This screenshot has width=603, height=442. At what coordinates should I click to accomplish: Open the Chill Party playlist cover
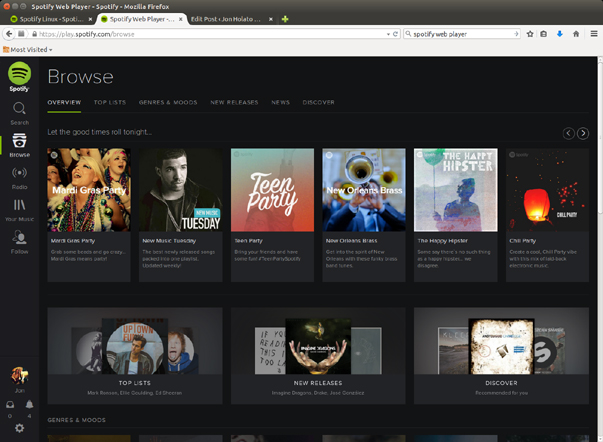547,190
